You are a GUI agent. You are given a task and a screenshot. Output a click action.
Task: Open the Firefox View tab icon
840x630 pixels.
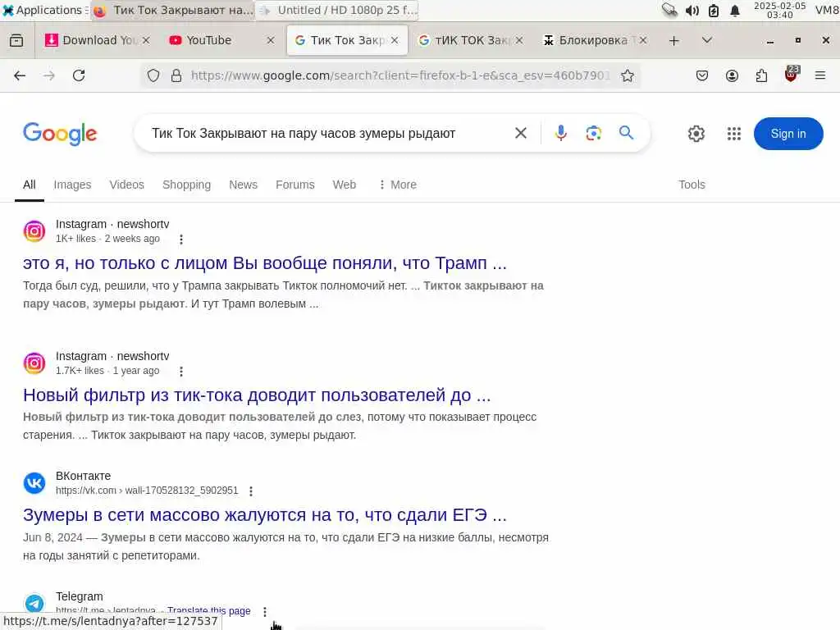click(16, 40)
